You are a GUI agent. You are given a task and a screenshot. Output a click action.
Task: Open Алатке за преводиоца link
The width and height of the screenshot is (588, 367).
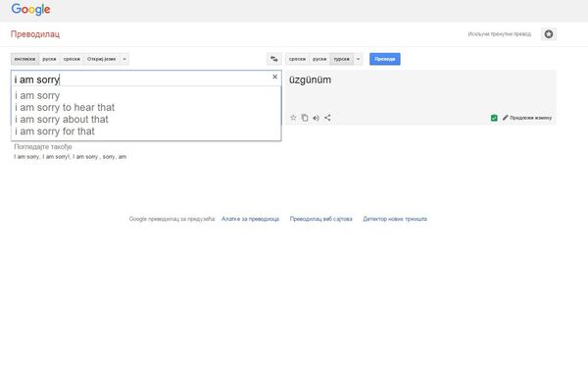click(250, 219)
